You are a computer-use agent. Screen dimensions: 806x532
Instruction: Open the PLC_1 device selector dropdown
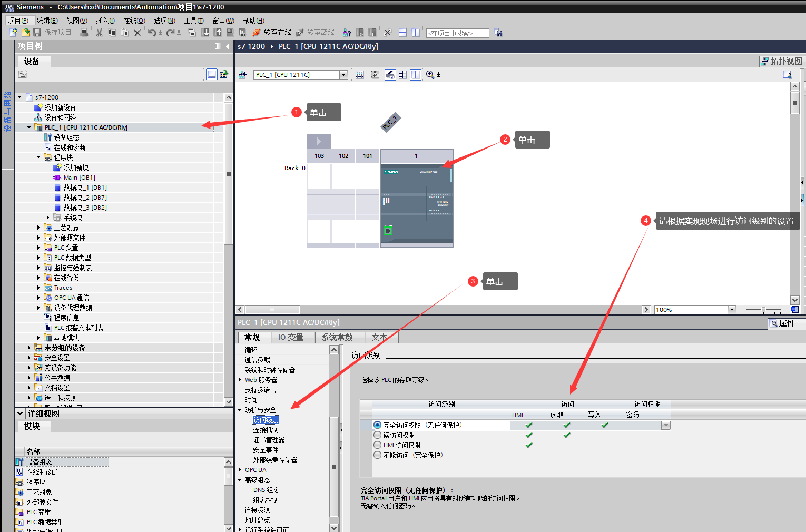pos(343,75)
